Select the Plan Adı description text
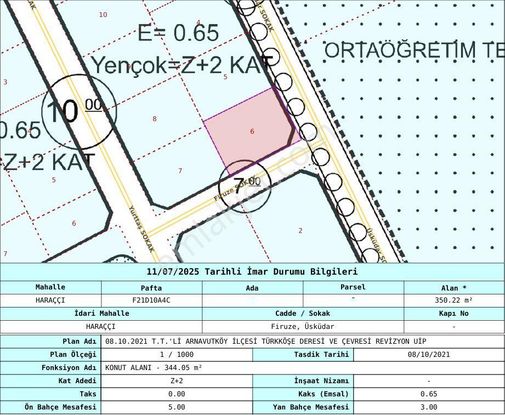 [266, 342]
